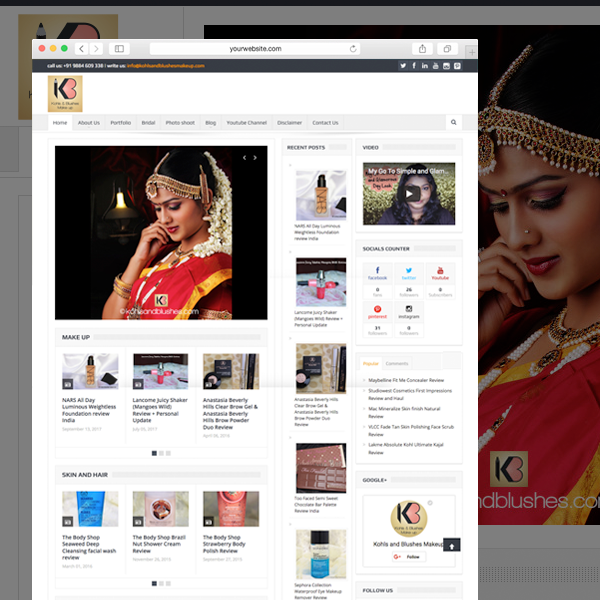The width and height of the screenshot is (600, 600).
Task: Open Body Shop Seaweed facial wash review
Action: coord(89,548)
